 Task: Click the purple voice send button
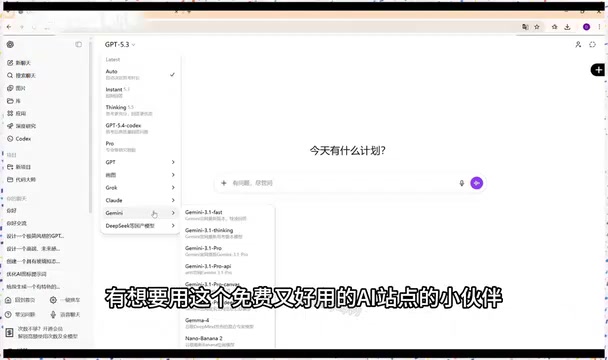(x=477, y=183)
